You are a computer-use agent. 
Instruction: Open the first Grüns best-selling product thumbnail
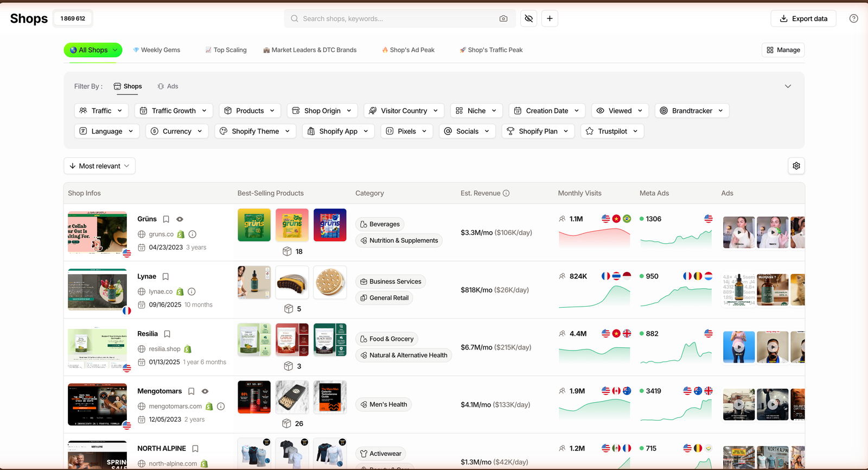(x=254, y=225)
